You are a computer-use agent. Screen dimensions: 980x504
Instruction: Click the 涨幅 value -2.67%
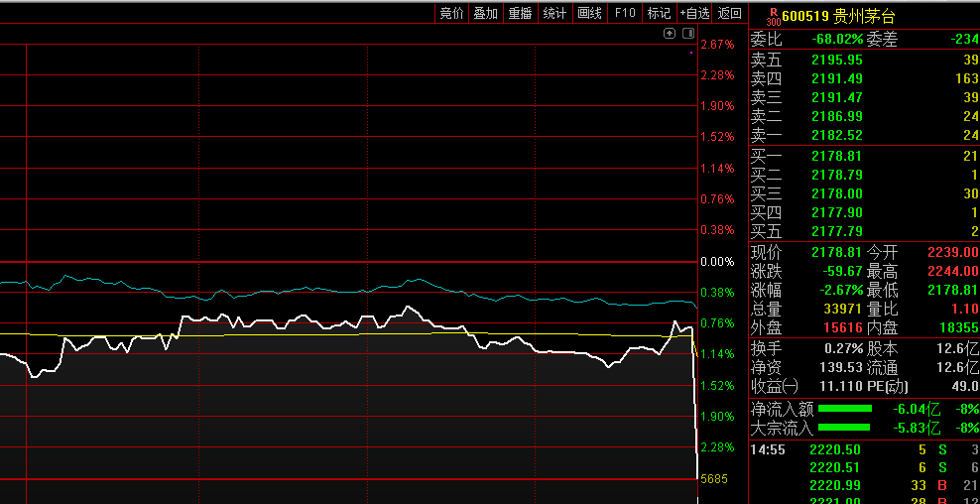(x=841, y=290)
